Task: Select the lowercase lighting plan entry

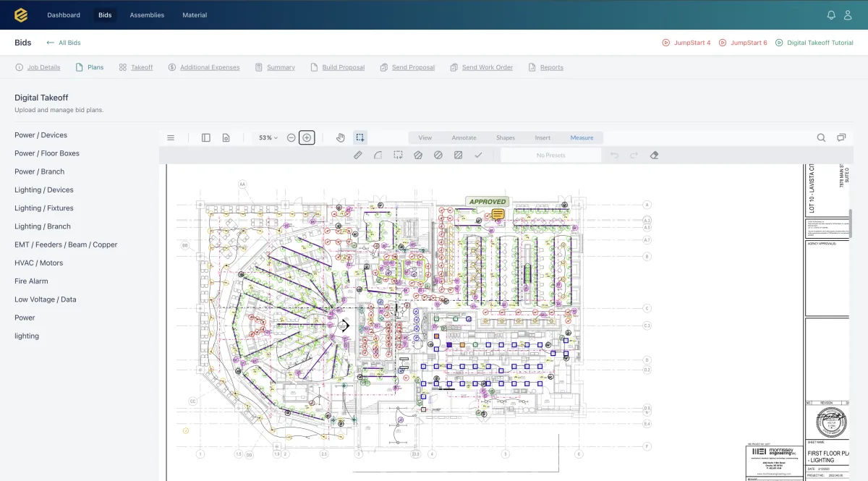Action: [27, 336]
